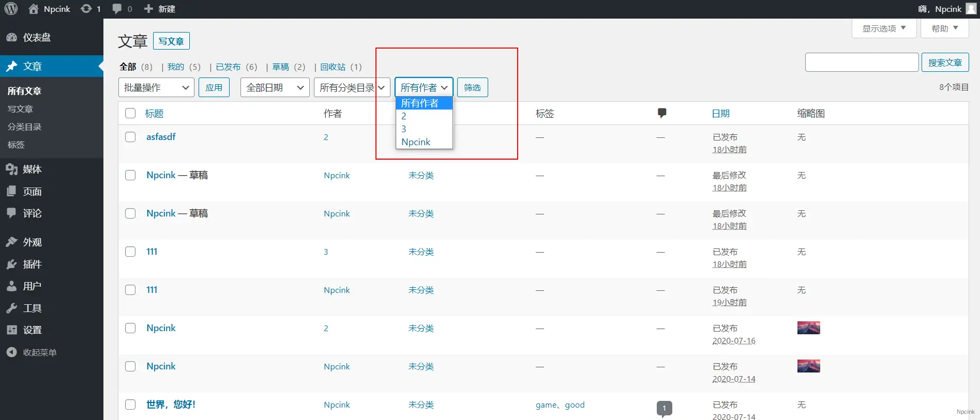Choose Npcink in the author dropdown list
Screen dimensions: 980x420
pos(416,142)
